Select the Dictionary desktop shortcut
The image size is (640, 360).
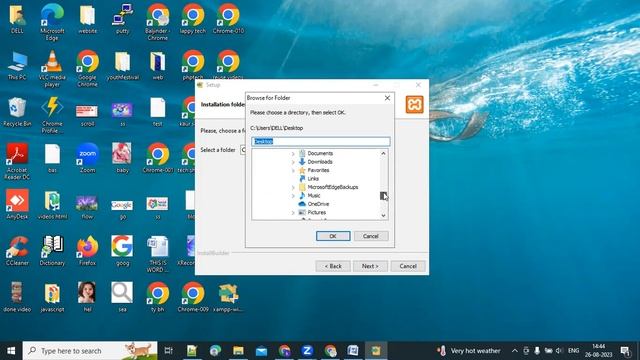[x=52, y=251]
